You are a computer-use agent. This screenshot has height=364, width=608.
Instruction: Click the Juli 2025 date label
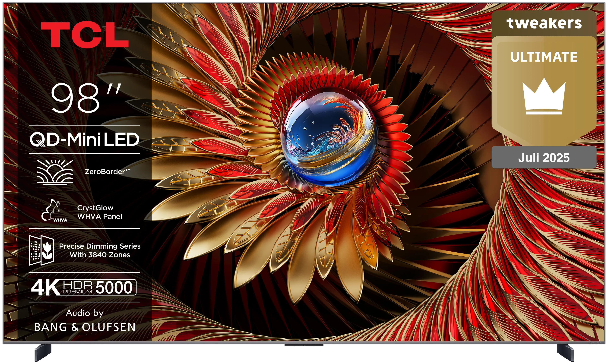(x=544, y=158)
